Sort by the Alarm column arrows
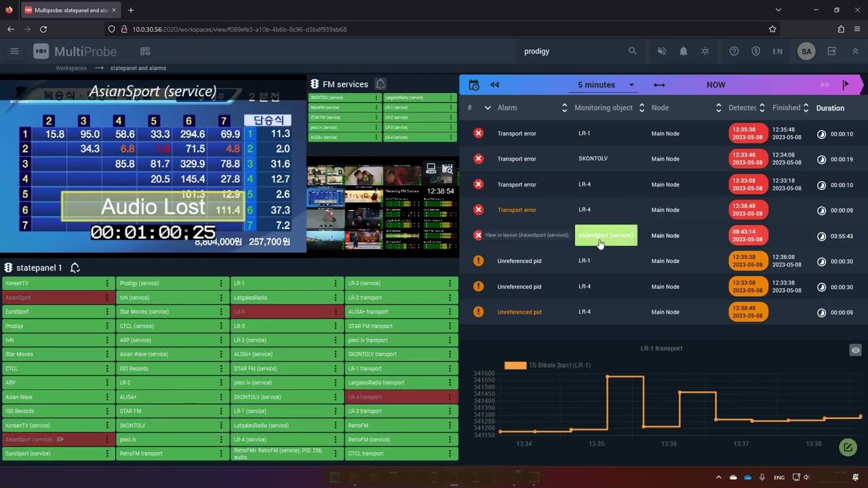This screenshot has width=868, height=488. [x=564, y=108]
